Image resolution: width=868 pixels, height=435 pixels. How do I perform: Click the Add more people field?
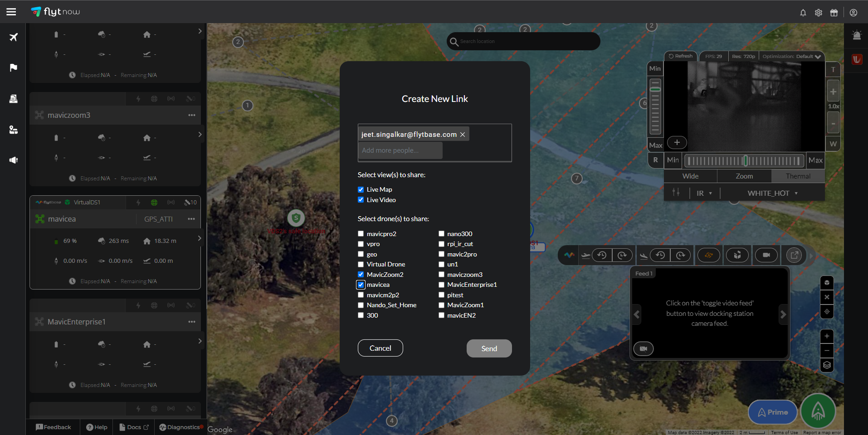[x=400, y=150]
